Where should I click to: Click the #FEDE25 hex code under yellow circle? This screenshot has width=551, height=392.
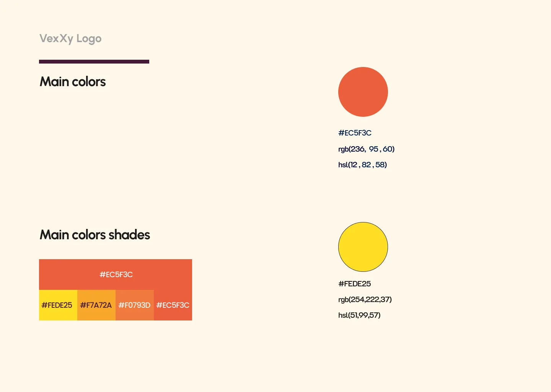point(354,284)
